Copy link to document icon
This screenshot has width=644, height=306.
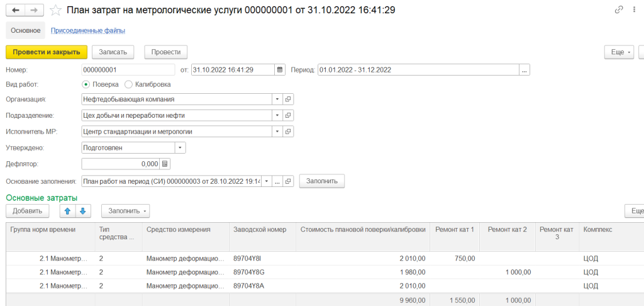[x=618, y=10]
